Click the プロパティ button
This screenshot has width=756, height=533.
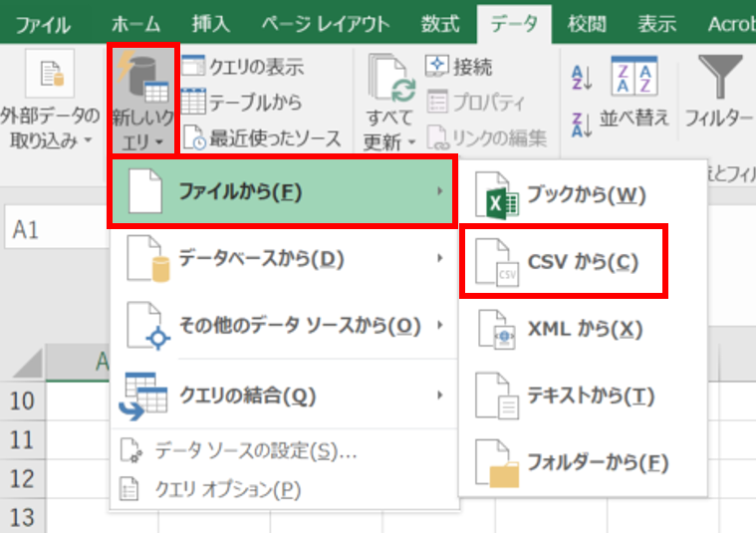click(475, 103)
